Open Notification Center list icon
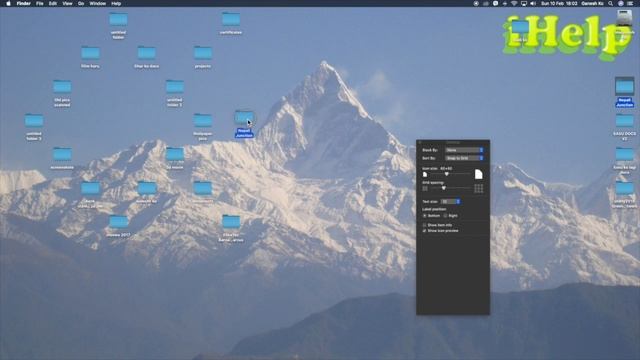 [x=631, y=3]
